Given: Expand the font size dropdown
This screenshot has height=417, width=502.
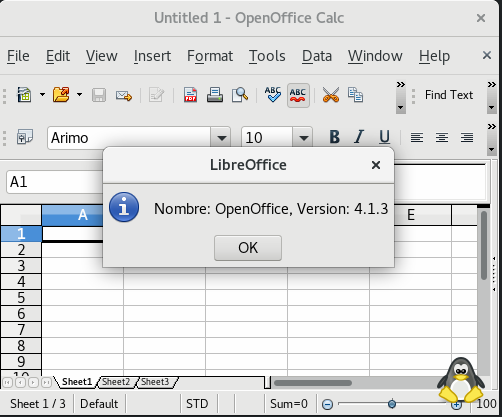Looking at the screenshot, I should pos(303,138).
